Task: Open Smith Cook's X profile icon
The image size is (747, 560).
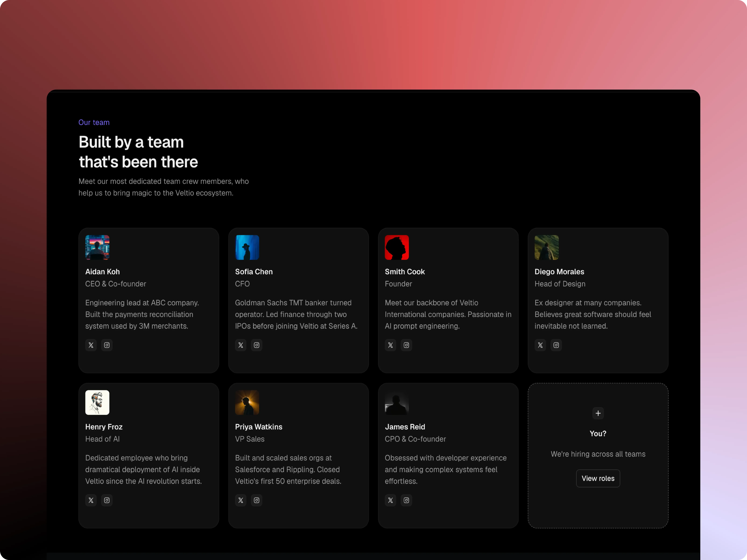Action: pos(390,345)
